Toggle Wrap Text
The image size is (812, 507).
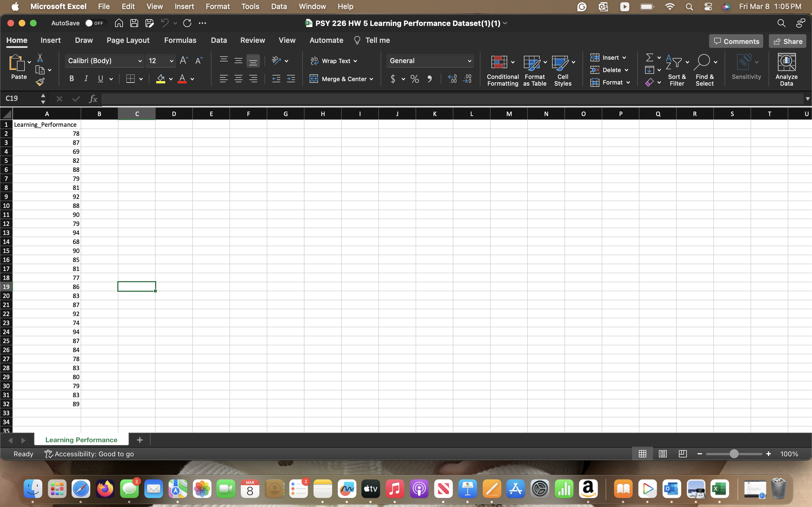pyautogui.click(x=334, y=61)
